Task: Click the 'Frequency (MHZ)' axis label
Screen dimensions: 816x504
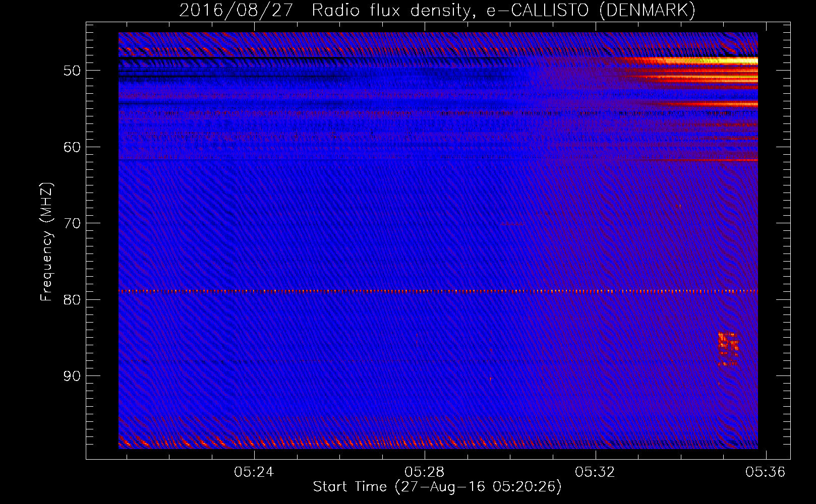Action: click(46, 241)
